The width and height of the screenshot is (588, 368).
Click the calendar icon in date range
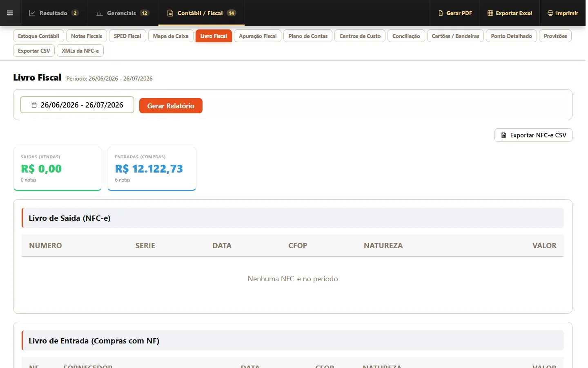pyautogui.click(x=34, y=105)
